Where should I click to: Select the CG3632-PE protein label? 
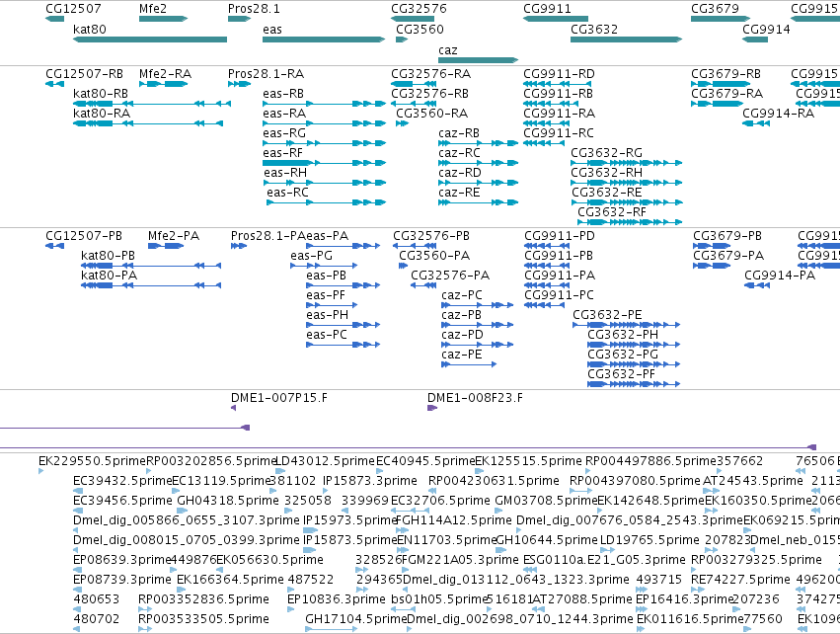click(x=607, y=315)
